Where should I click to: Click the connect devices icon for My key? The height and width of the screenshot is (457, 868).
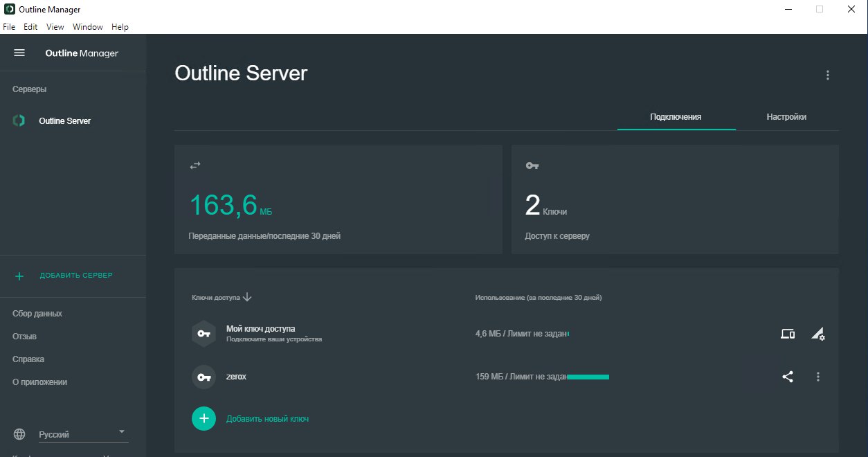tap(787, 334)
